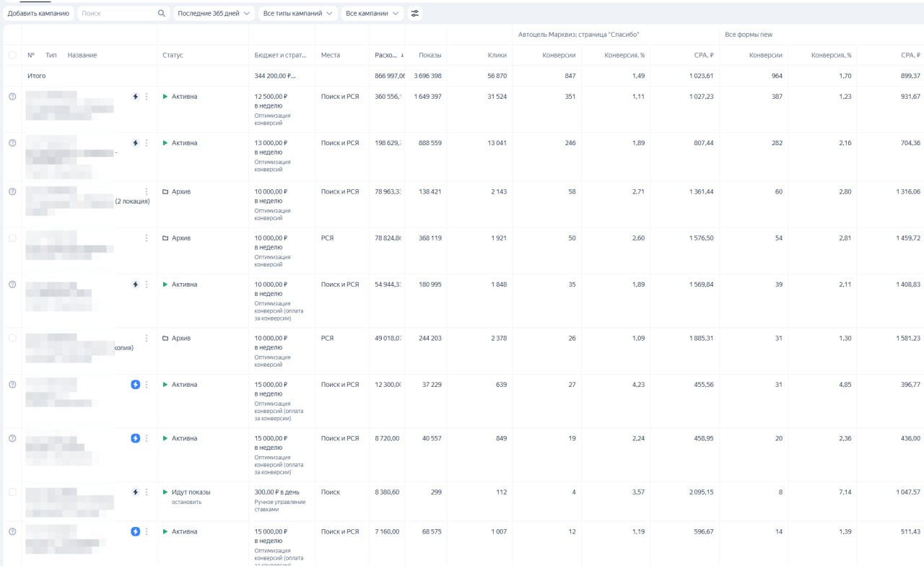Screen dimensions: 924x566
Task: Click the Итого total budget 344 200,00 ₽
Action: (275, 75)
